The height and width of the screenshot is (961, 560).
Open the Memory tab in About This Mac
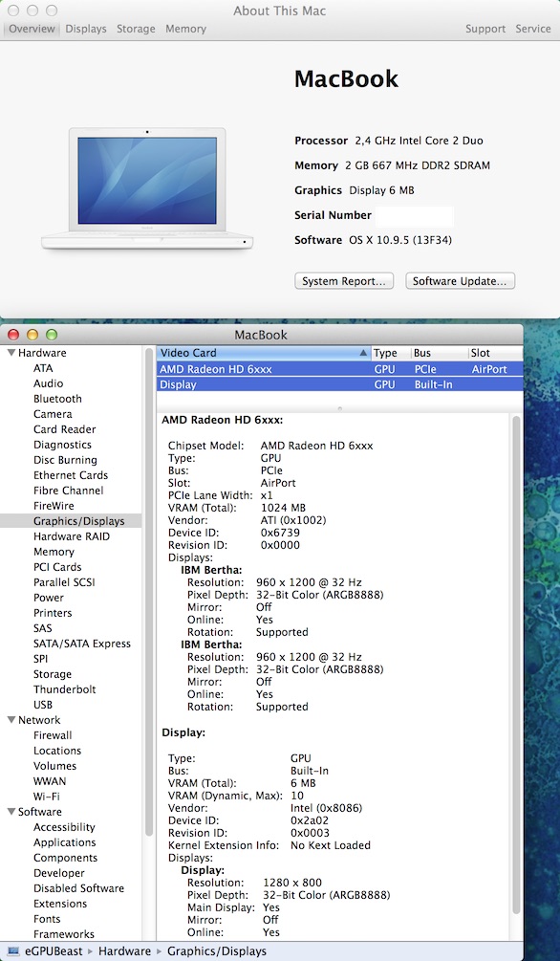(185, 29)
